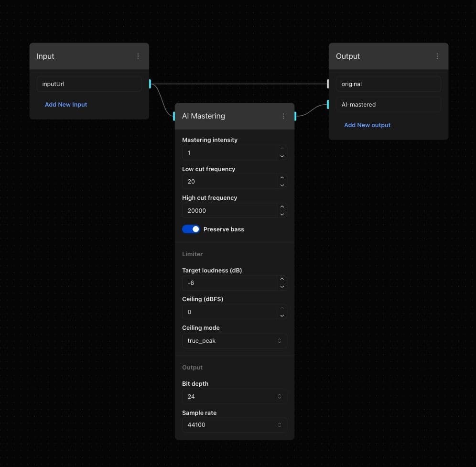Screen dimensions: 476x467
Task: Toggle the Preserve bass switch
Action: (191, 229)
